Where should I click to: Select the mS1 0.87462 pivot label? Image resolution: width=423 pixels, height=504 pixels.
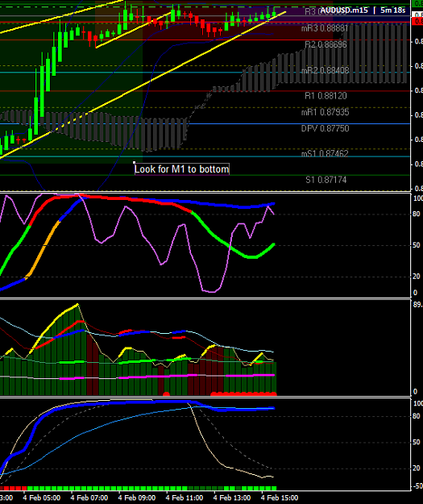tap(325, 154)
